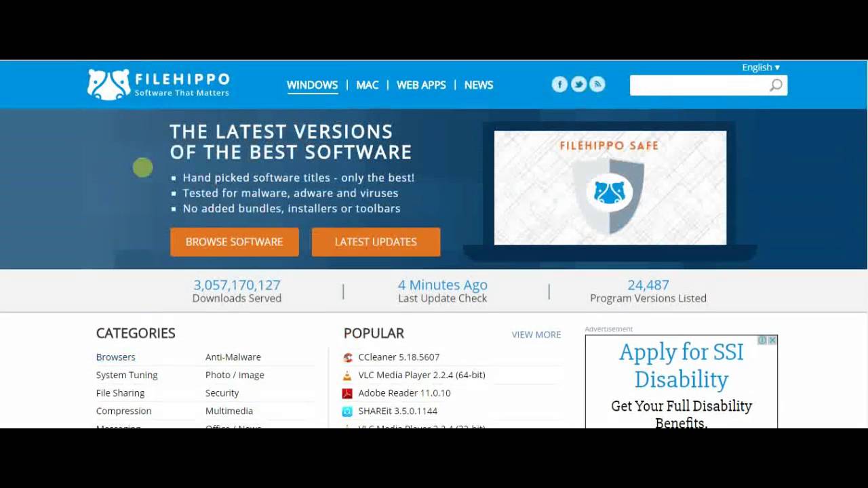868x488 pixels.
Task: Switch to the WINDOWS tab
Action: pyautogui.click(x=312, y=85)
